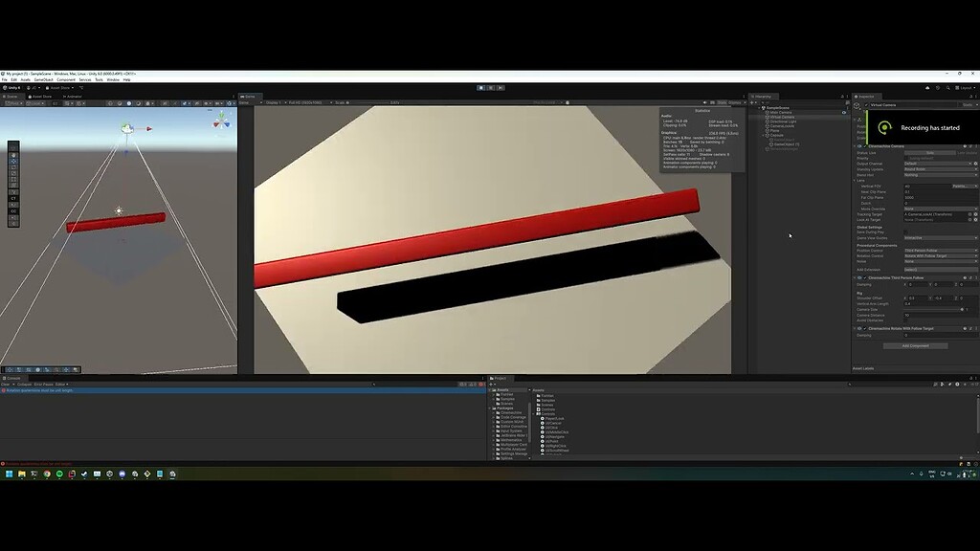Click the Add Component button
Viewport: 980px width, 551px height.
[x=915, y=345]
